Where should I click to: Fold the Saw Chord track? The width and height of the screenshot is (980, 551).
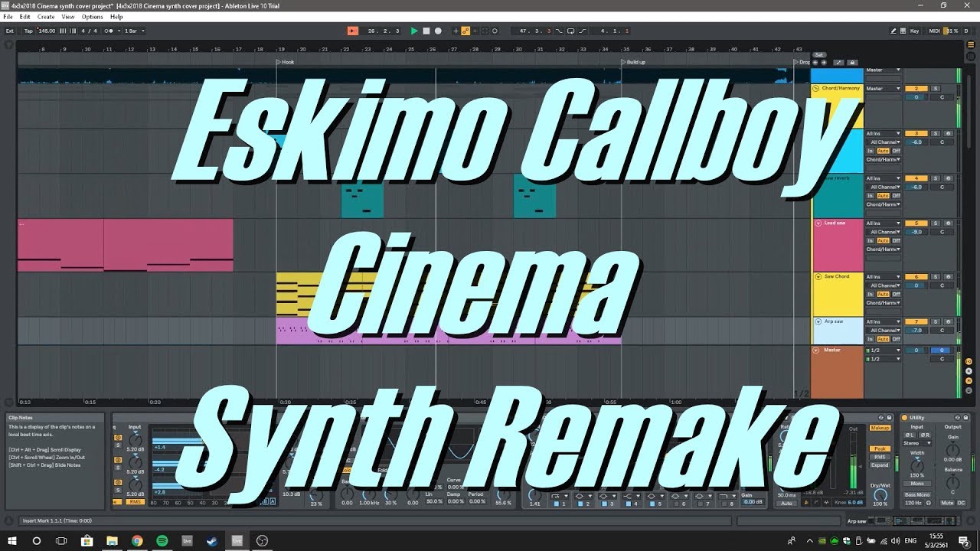[x=818, y=277]
